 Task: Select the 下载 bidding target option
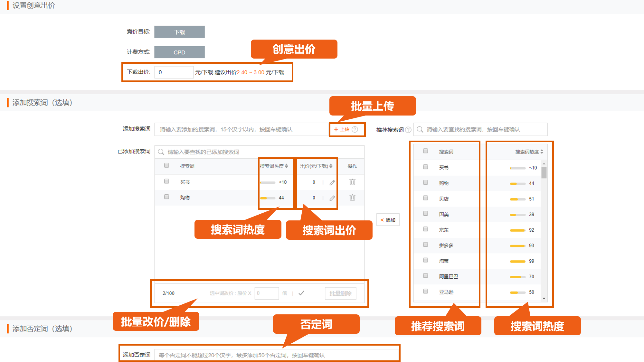[x=179, y=32]
